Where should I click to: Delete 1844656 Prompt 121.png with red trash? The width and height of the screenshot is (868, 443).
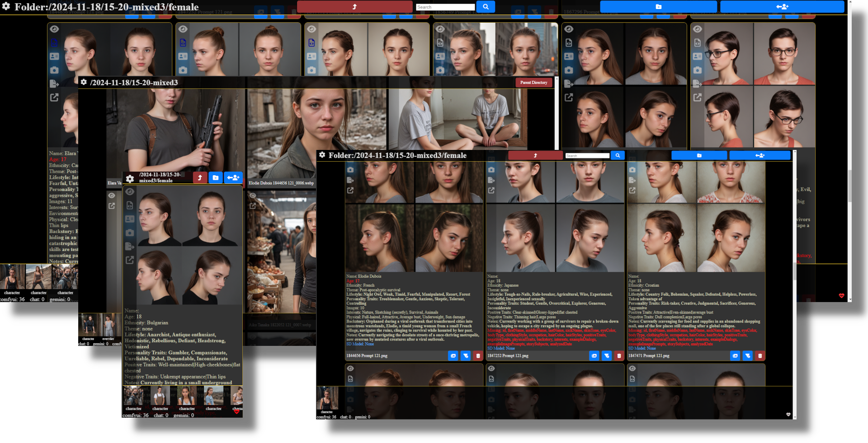coord(478,356)
